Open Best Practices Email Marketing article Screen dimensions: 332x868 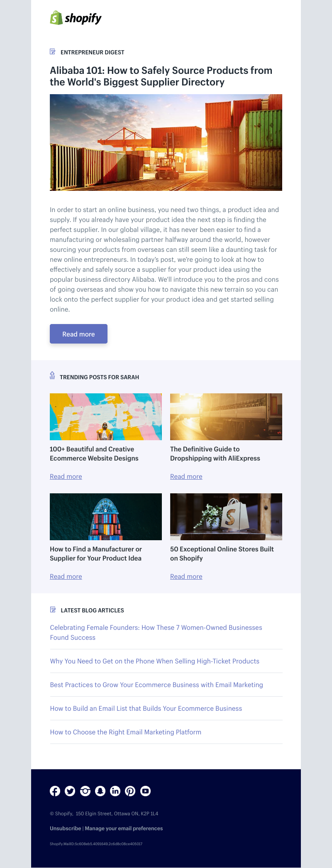(156, 685)
